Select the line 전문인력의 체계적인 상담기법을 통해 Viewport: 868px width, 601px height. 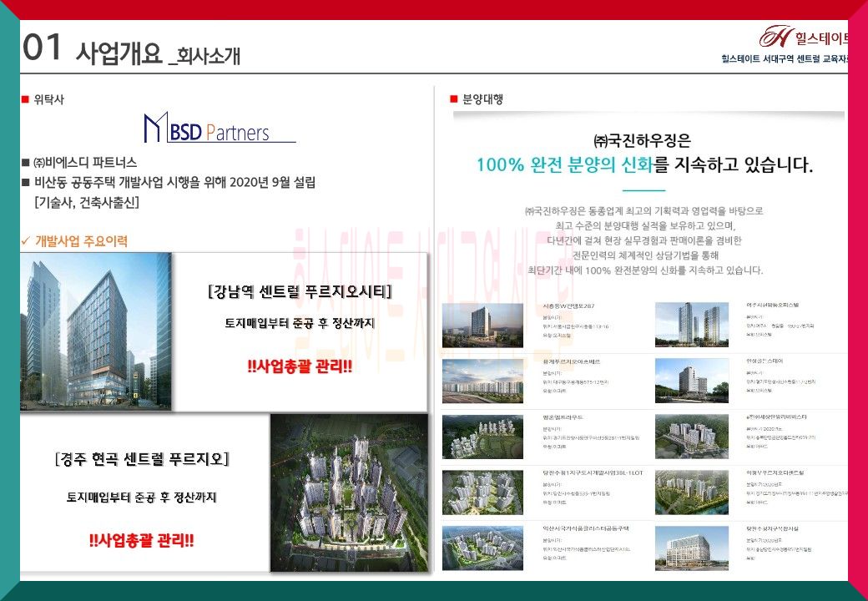tap(645, 255)
